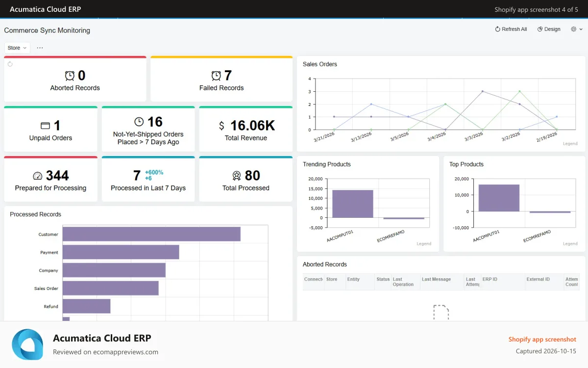Click the 3/21/2026 date label on Sales Orders chart
The height and width of the screenshot is (368, 588).
(x=325, y=137)
